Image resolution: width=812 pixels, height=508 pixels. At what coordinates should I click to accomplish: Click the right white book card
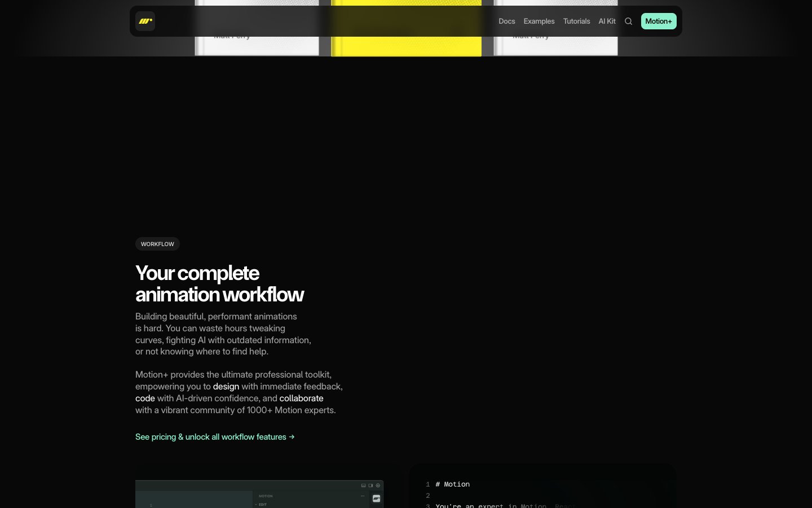coord(555,46)
